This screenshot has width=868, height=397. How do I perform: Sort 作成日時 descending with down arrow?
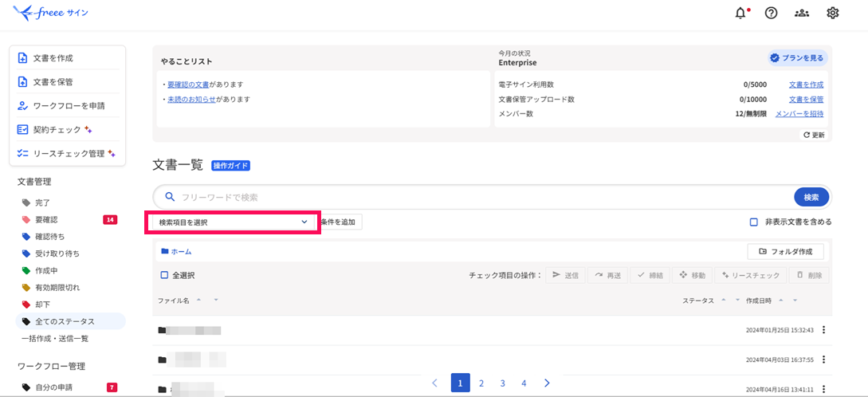tap(795, 300)
